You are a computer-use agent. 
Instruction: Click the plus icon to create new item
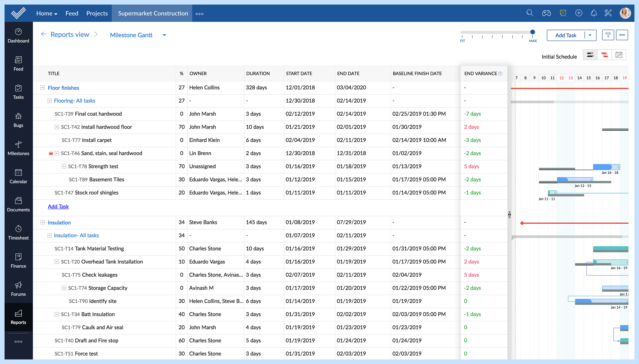[579, 13]
